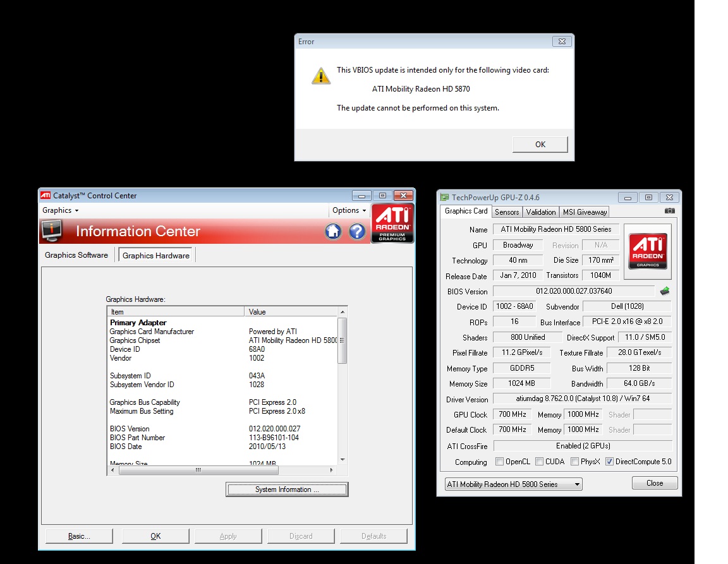Click the vertical scrollbar thumb in hardware list
Image resolution: width=728 pixels, height=564 pixels.
343,340
